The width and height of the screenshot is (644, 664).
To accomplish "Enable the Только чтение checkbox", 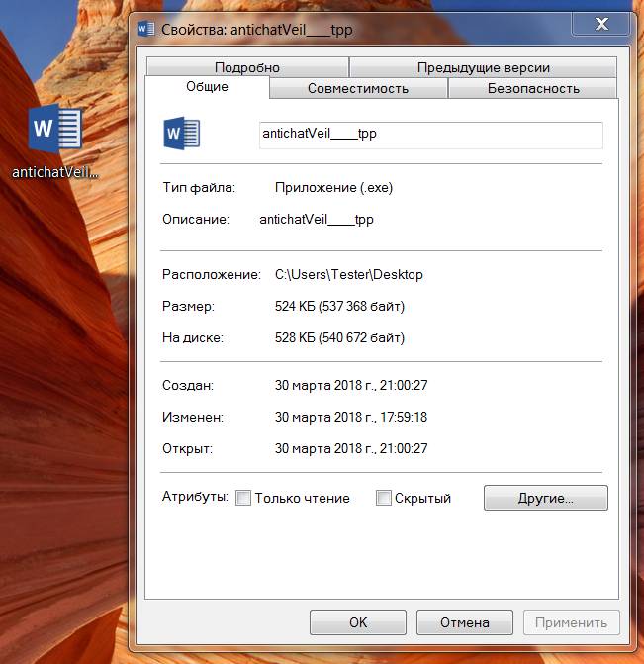I will (243, 498).
